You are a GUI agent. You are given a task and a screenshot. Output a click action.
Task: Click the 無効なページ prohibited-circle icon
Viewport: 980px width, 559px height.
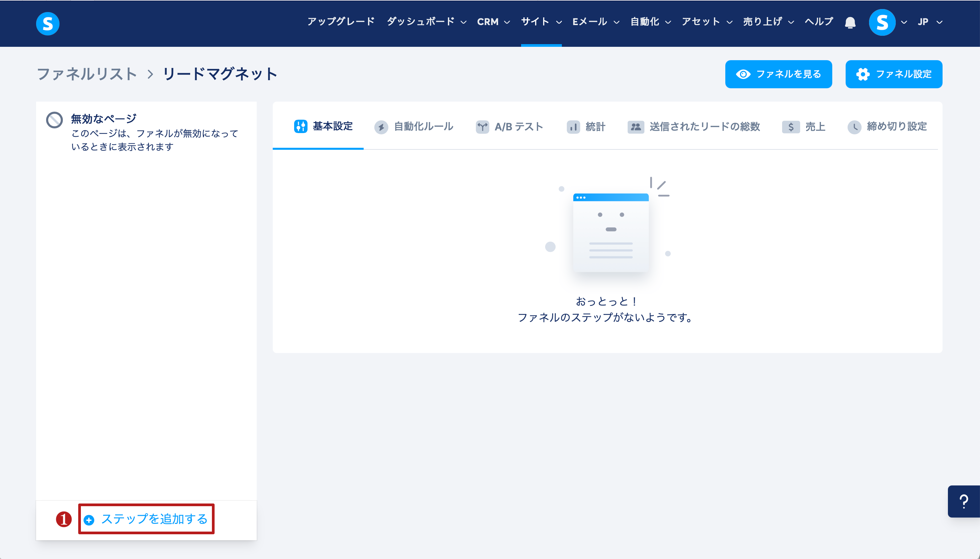(x=54, y=120)
